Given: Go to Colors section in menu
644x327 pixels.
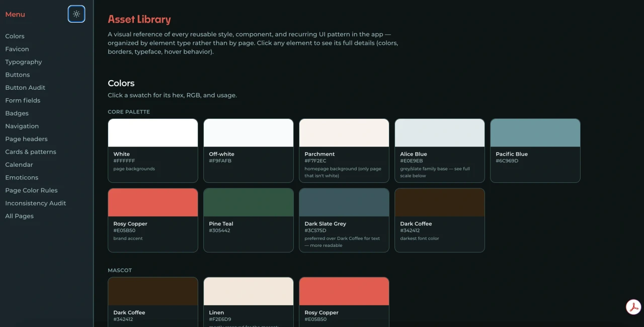Looking at the screenshot, I should pos(15,36).
